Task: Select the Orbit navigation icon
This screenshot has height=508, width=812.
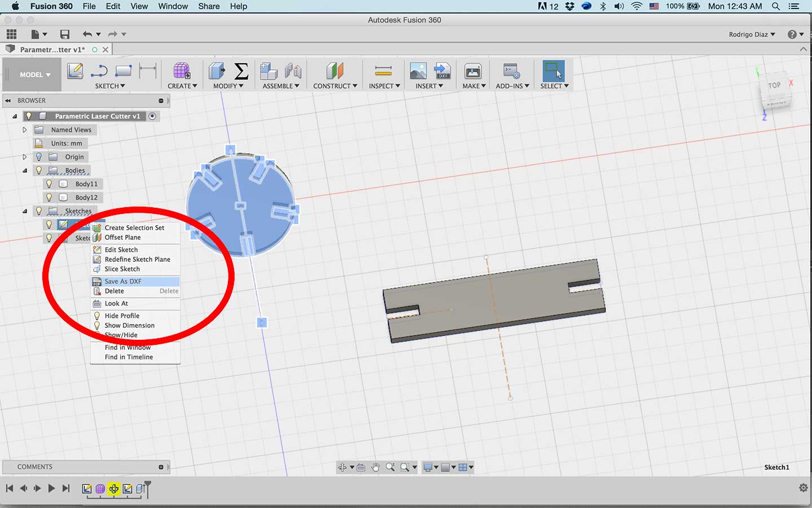Action: 342,467
